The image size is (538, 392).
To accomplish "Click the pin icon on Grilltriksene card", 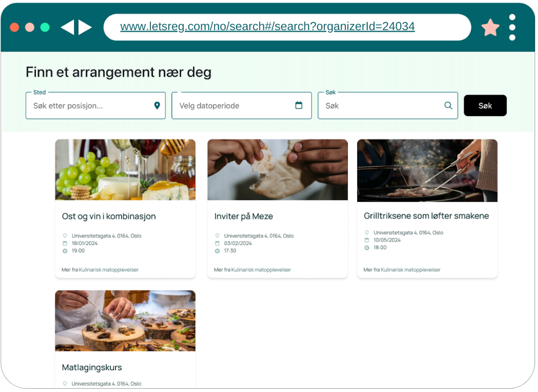I will (367, 232).
